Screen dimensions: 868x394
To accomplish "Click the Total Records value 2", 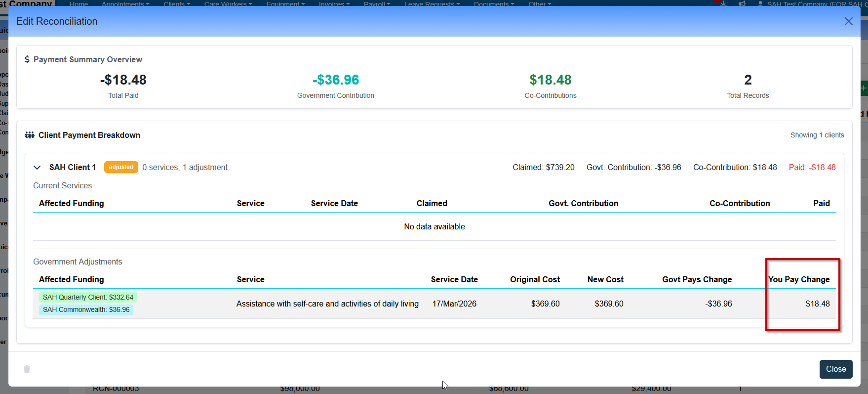I will pos(748,80).
